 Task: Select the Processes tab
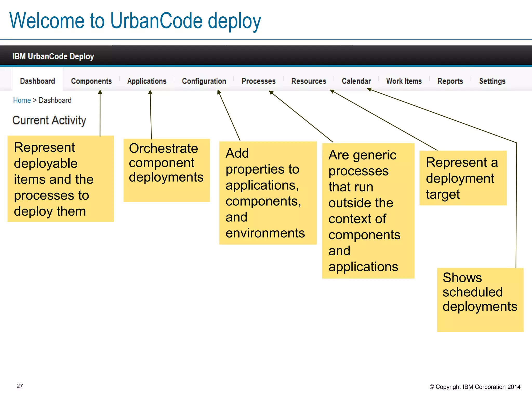point(258,81)
